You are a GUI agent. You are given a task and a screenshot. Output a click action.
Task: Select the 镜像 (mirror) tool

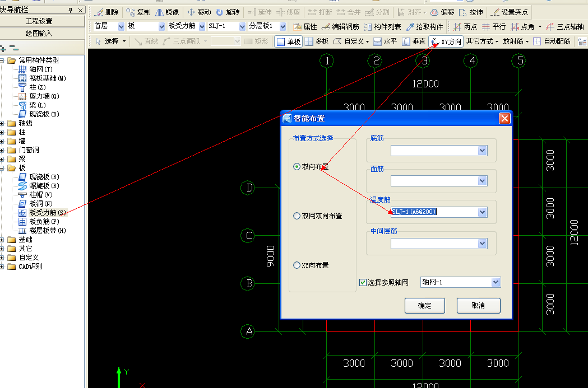167,12
